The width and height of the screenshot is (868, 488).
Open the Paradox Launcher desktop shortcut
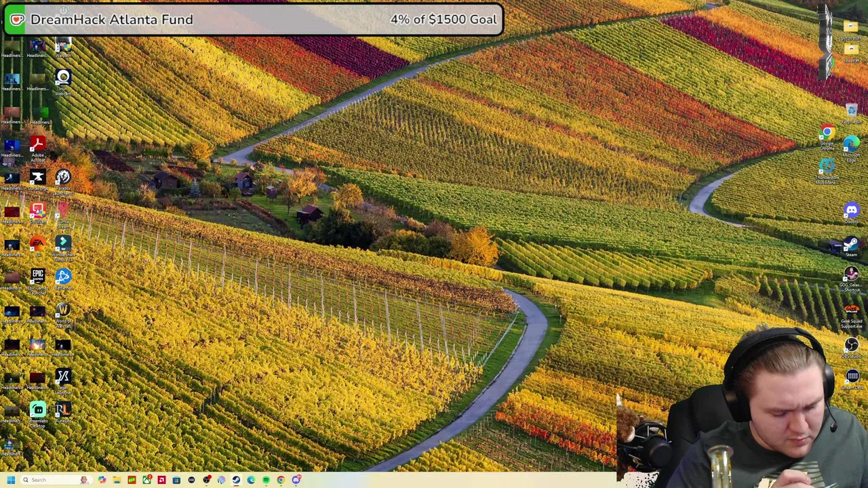[63, 183]
